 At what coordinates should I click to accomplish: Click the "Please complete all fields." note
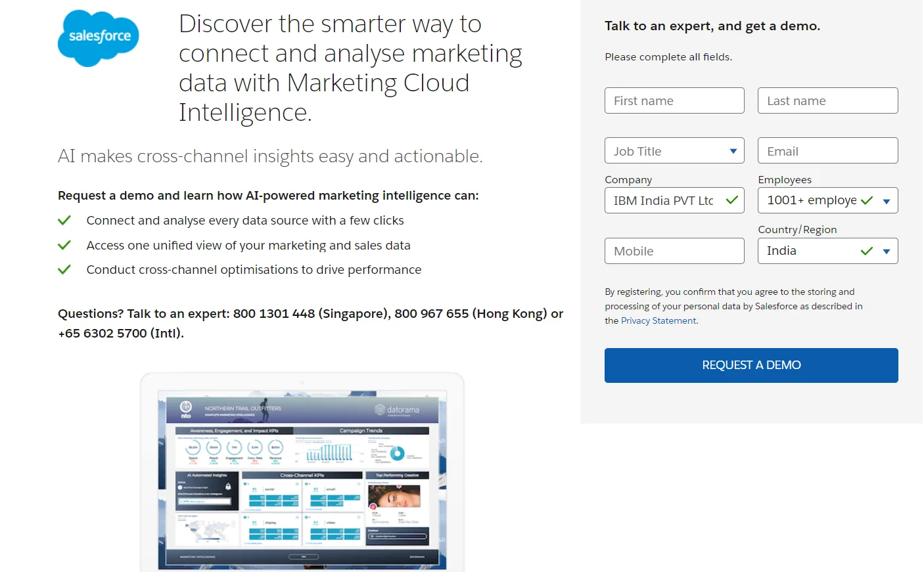pyautogui.click(x=668, y=57)
